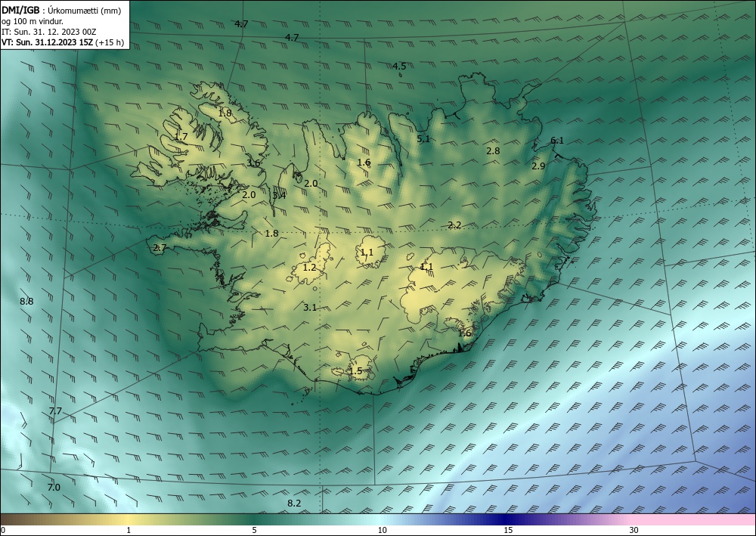The image size is (756, 536).
Task: Select the 'og 100 m vindur.' subtitle text
Action: pos(33,21)
